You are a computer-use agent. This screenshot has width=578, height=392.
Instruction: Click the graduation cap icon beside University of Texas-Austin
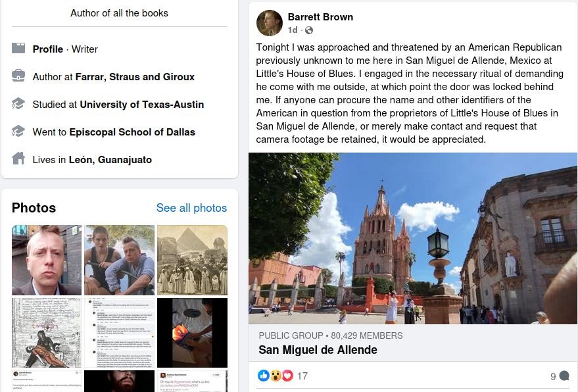coord(18,104)
